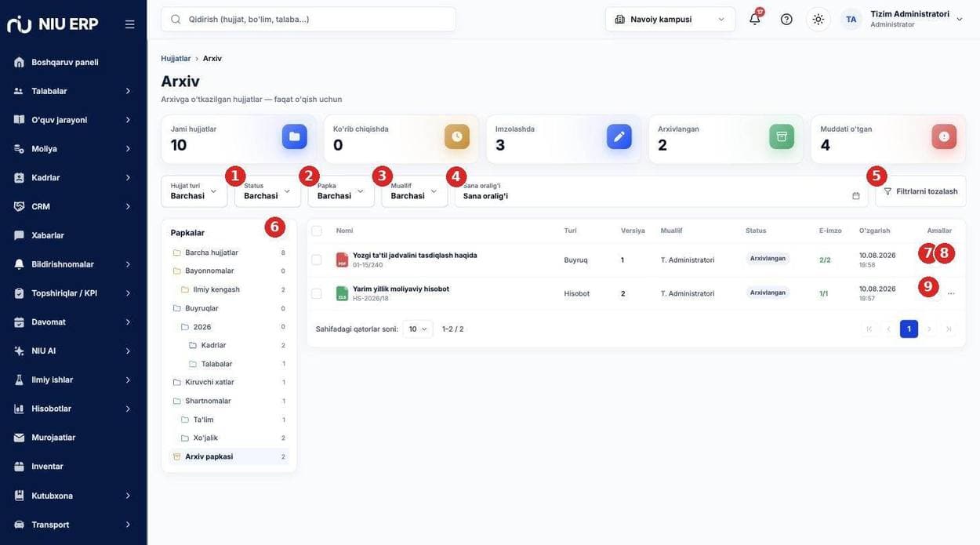Click the PDF icon of Yozgi ta'til document
Screen dimensions: 980x545
[342, 260]
